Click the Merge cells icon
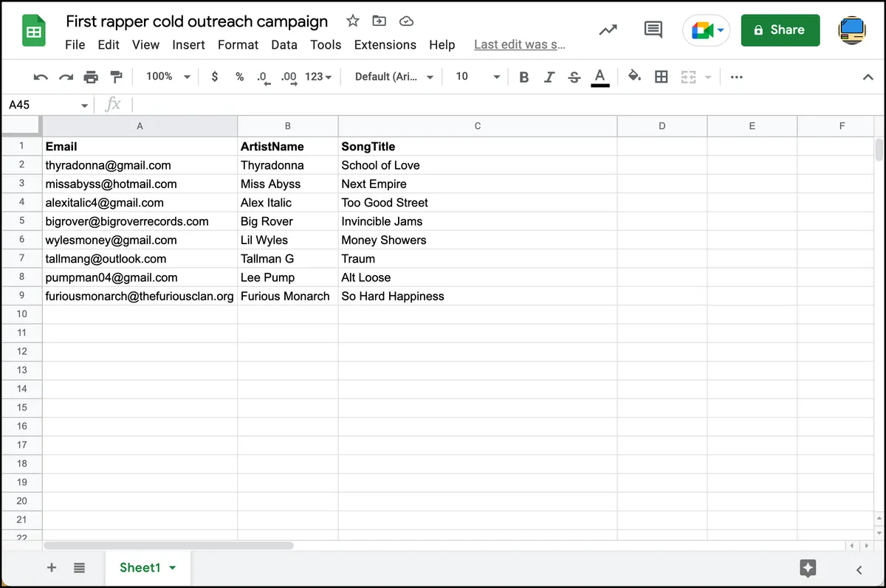This screenshot has height=588, width=886. 688,77
